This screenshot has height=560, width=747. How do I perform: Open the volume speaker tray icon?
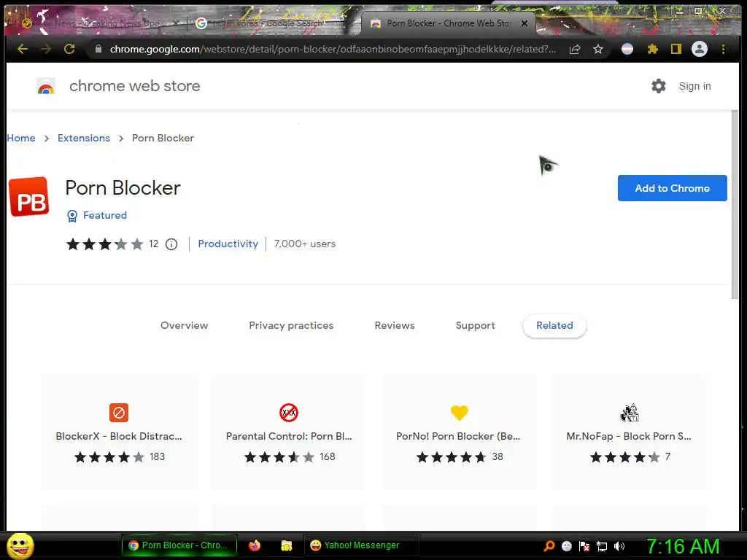[x=619, y=546]
